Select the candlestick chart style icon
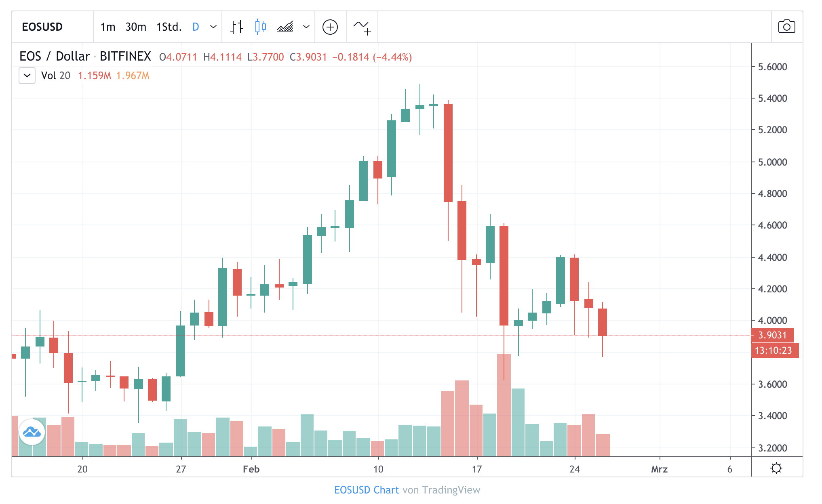 pyautogui.click(x=261, y=27)
